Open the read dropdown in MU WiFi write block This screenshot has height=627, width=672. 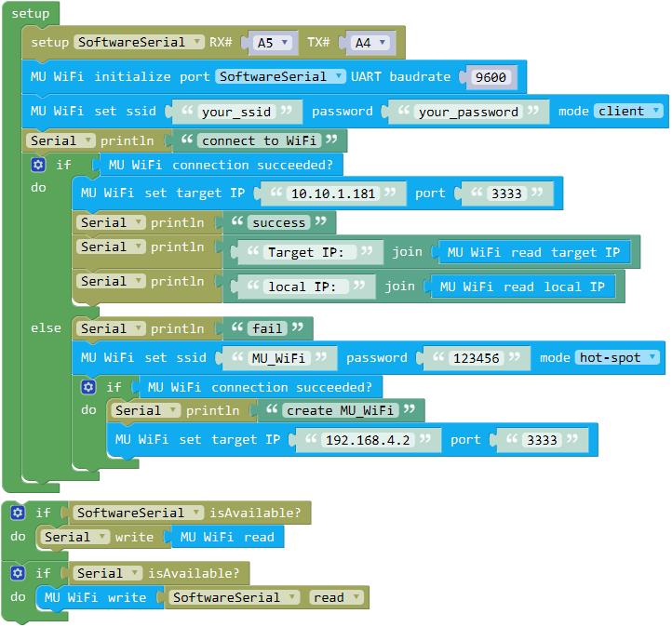(336, 597)
